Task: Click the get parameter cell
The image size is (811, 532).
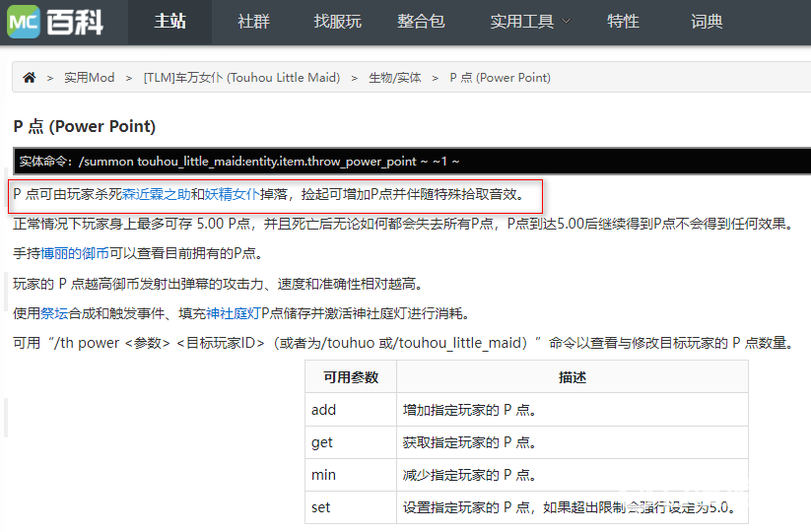Action: [351, 442]
